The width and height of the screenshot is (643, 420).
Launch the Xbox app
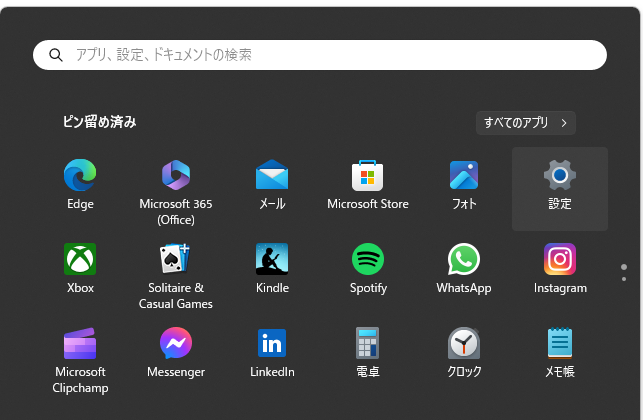pyautogui.click(x=80, y=269)
